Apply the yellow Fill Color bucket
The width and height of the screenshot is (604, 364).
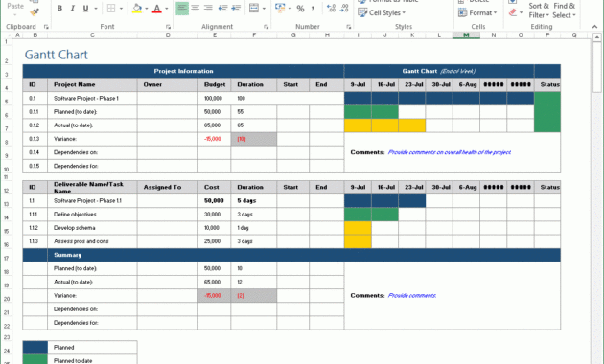click(x=137, y=8)
